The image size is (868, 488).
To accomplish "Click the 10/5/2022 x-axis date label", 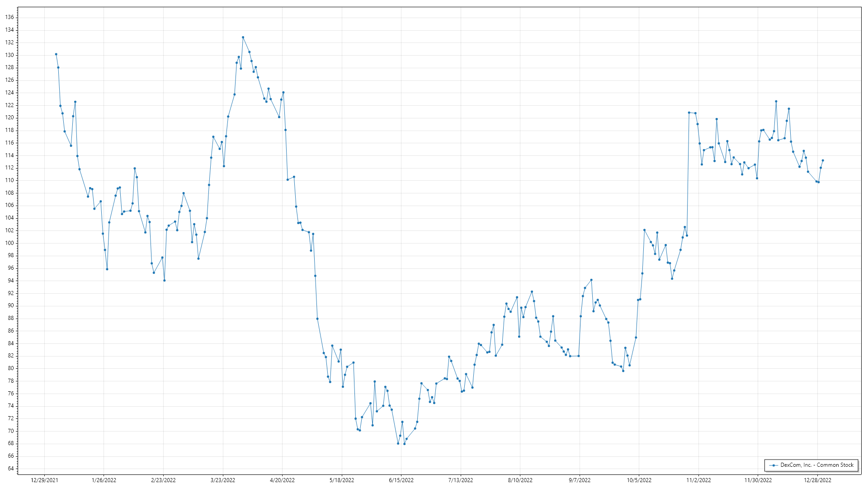I will (639, 480).
